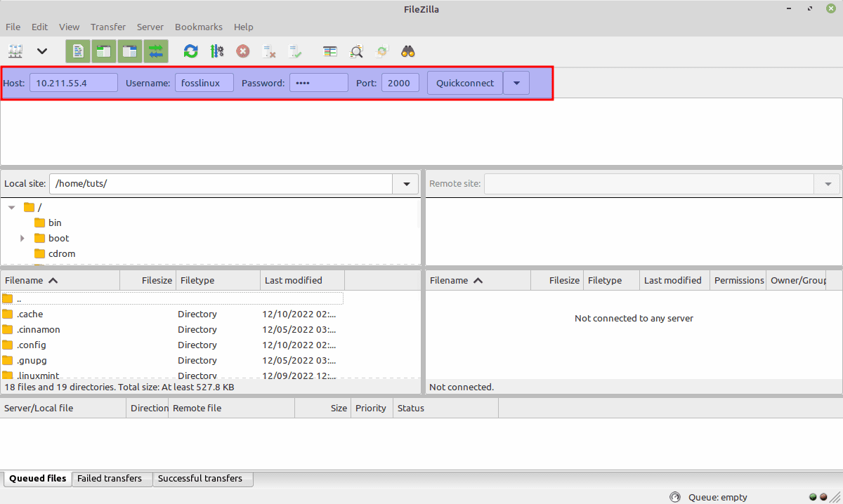Open the Site Manager dropdown arrow
The image size is (843, 504).
pyautogui.click(x=42, y=51)
